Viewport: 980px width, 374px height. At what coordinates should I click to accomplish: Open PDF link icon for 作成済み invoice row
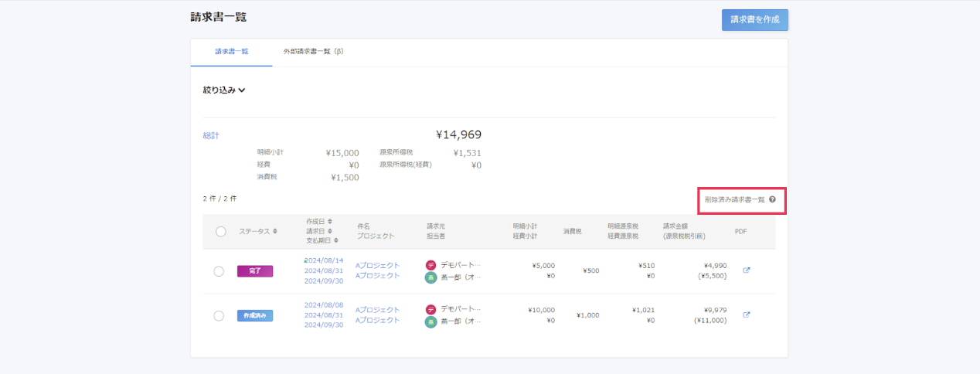click(x=746, y=314)
